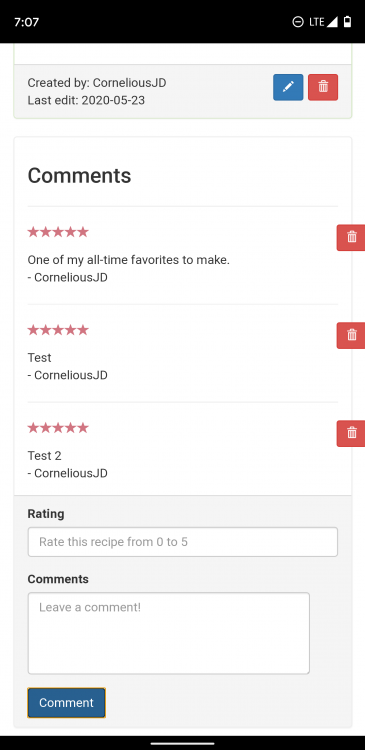The image size is (365, 750).
Task: Tap the do-not-disturb icon in the status bar
Action: point(298,22)
